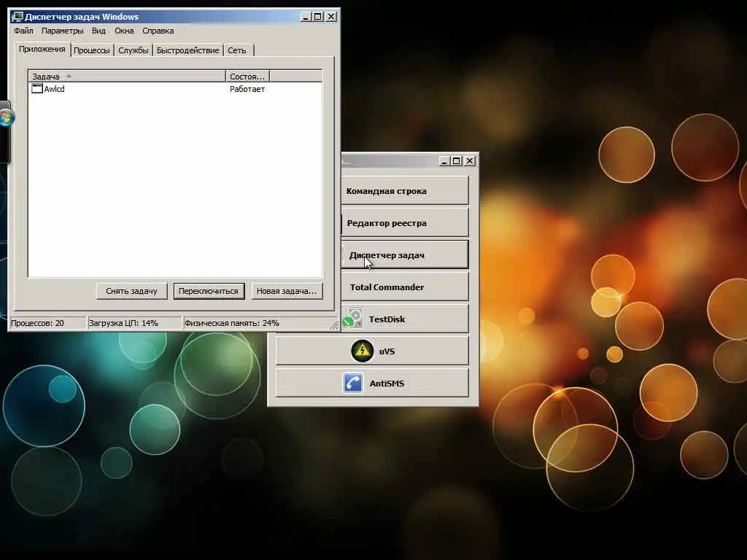Launch the uVS utility

[x=372, y=351]
